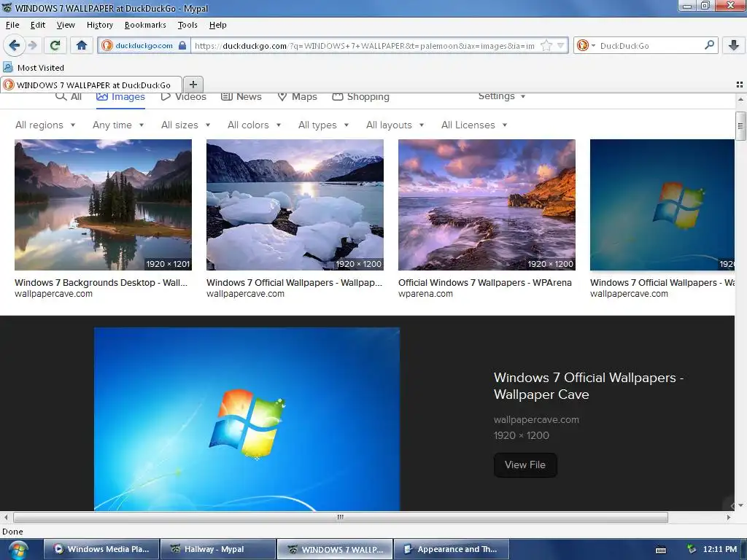The image size is (747, 560).
Task: Open the Windows Start orb
Action: coord(18,550)
